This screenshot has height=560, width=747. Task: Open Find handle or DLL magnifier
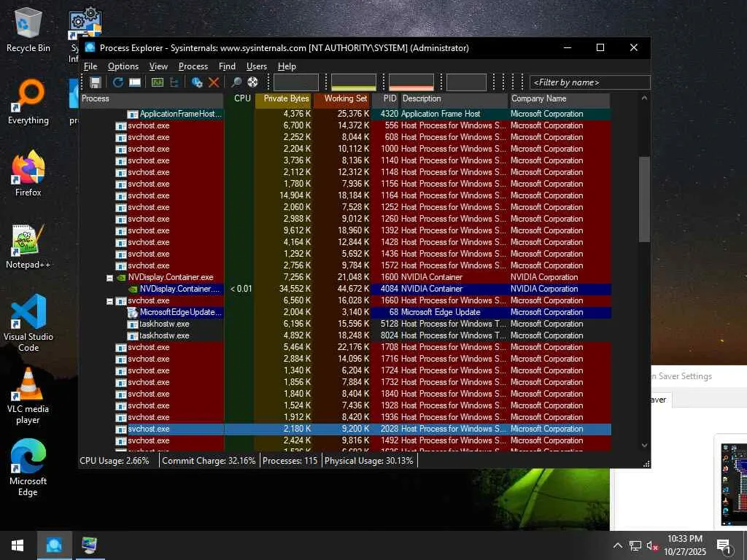(236, 82)
